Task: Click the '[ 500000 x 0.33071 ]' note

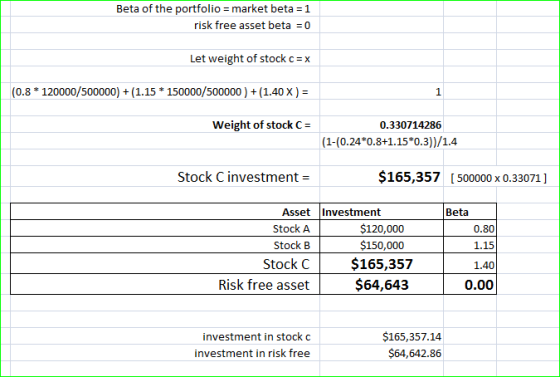Action: tap(499, 178)
